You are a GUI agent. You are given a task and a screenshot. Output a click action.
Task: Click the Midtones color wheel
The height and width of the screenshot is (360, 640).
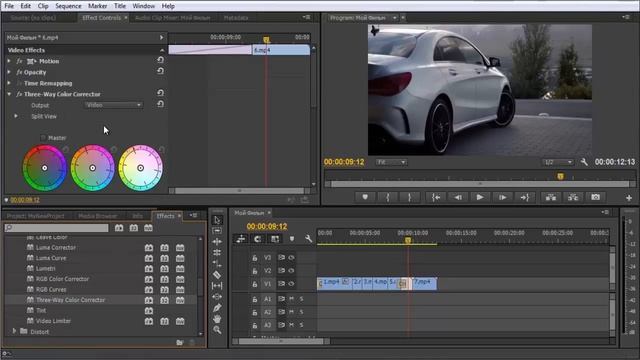[x=93, y=168]
